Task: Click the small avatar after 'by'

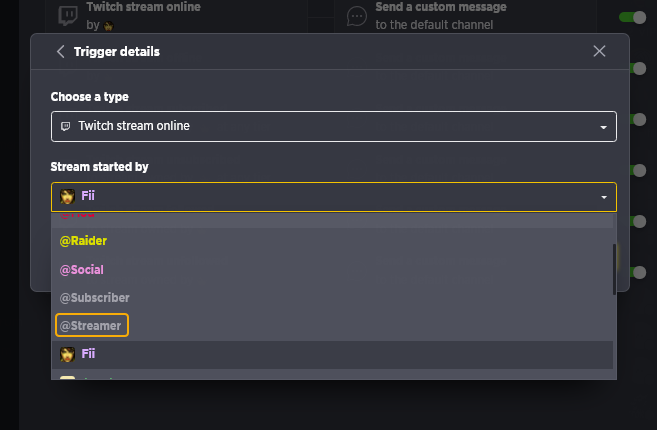Action: coord(108,26)
